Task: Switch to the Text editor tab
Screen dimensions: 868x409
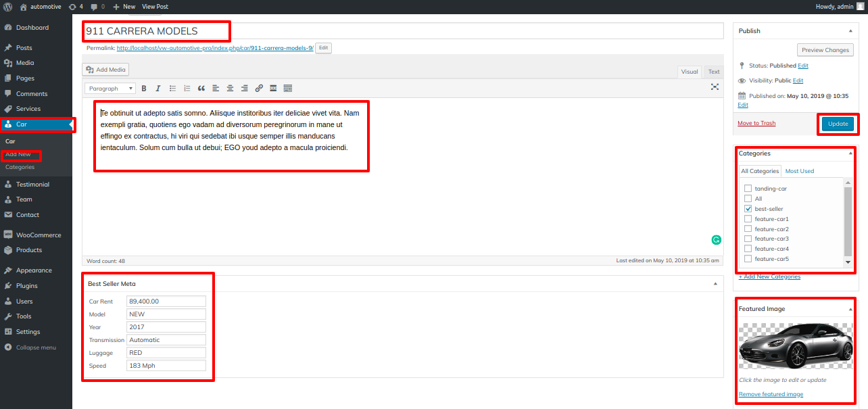Action: click(x=714, y=72)
